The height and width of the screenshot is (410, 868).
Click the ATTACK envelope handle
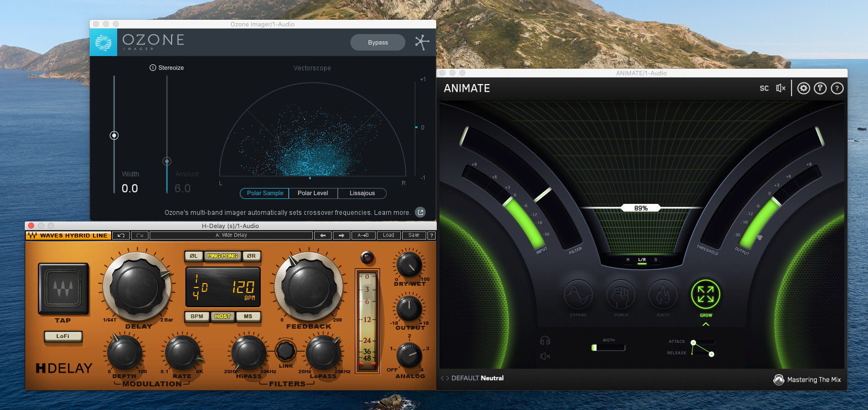pyautogui.click(x=693, y=342)
